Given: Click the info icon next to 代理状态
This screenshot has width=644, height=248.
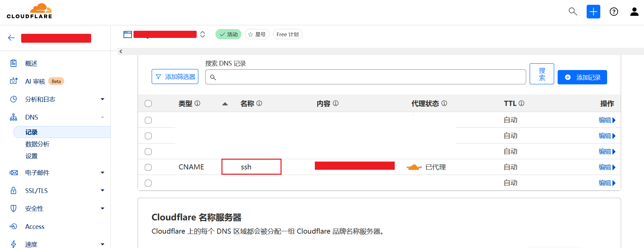Looking at the screenshot, I should coord(444,103).
